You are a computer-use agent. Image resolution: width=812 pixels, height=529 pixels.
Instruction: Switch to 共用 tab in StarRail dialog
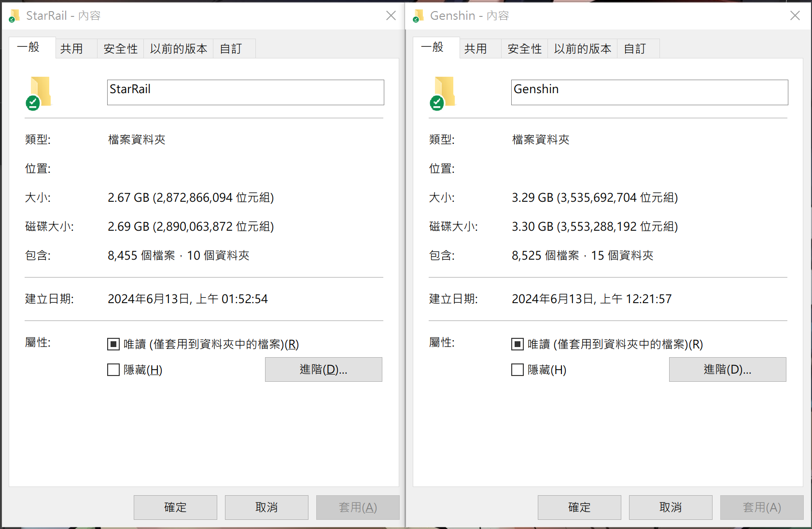72,49
